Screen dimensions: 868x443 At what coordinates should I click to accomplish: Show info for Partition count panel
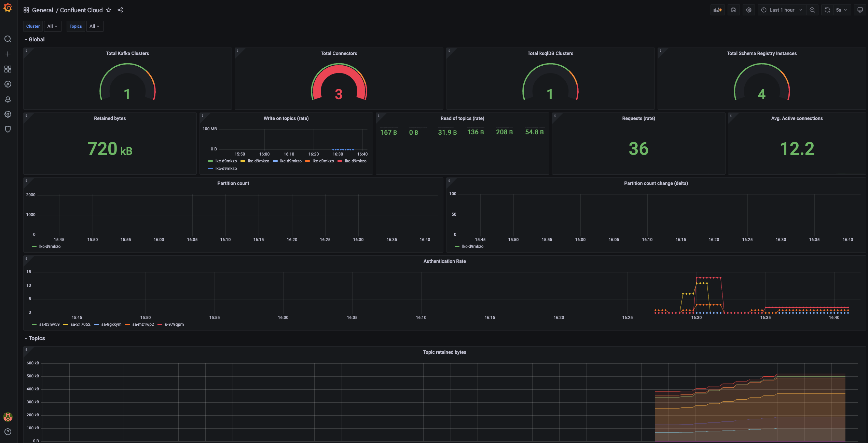(26, 181)
